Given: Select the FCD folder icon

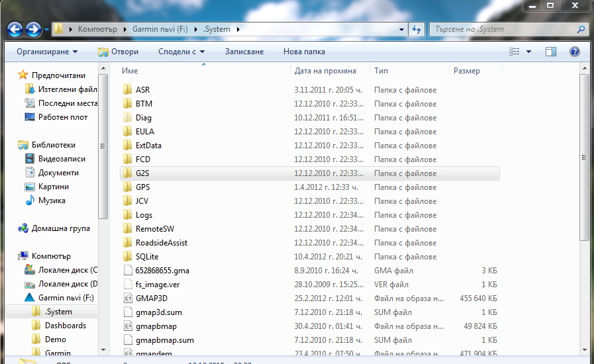Looking at the screenshot, I should pos(128,159).
